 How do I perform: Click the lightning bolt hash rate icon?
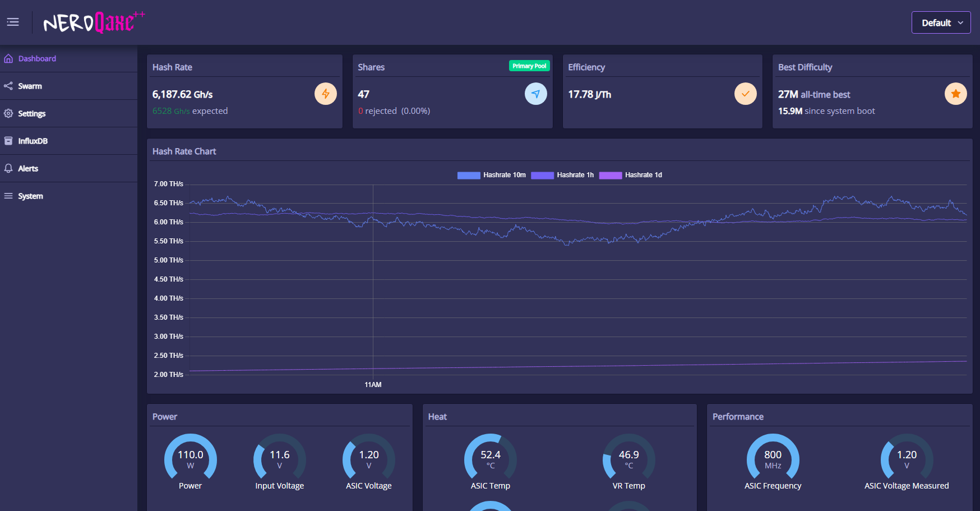click(325, 94)
